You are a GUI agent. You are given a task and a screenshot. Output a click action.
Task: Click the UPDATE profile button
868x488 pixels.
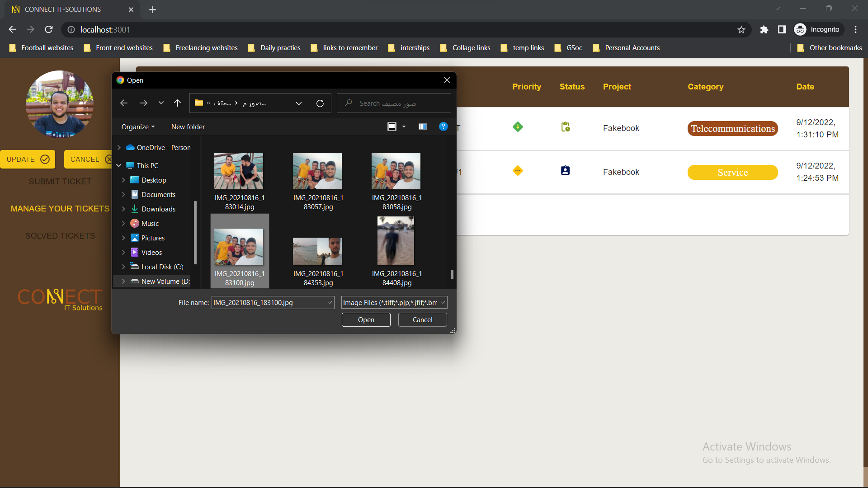pos(28,160)
